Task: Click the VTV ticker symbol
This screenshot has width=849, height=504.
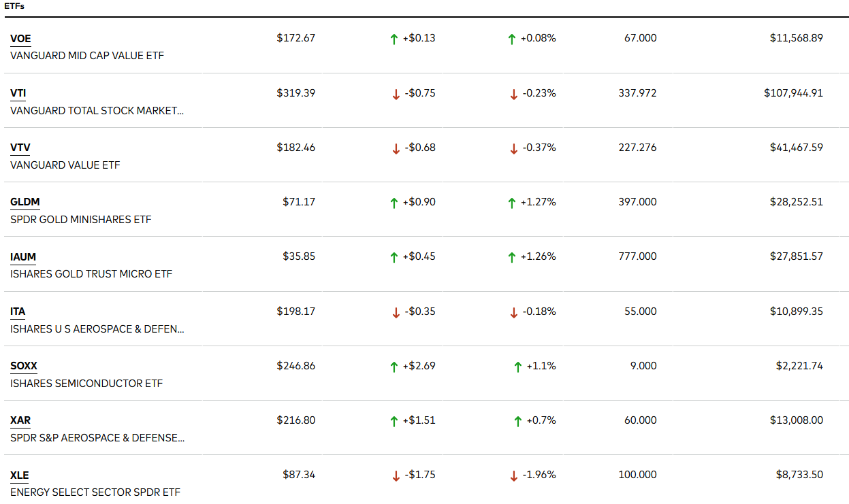Action: 20,148
